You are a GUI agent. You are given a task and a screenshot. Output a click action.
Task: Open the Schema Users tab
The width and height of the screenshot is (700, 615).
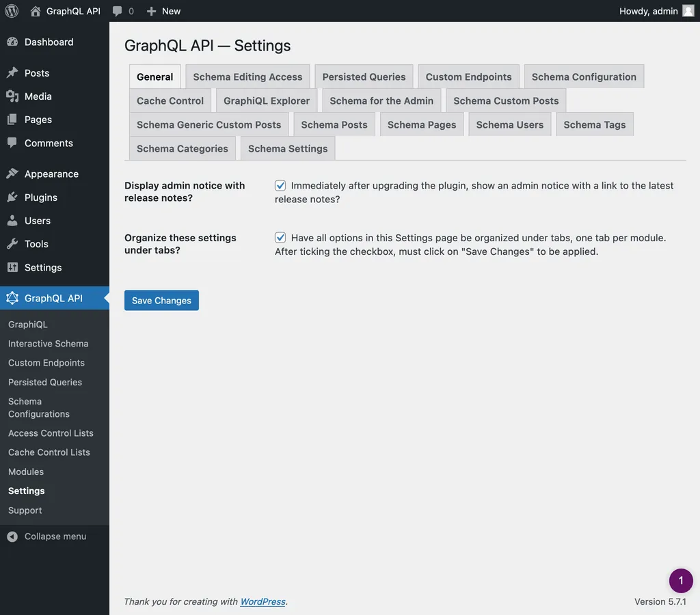coord(510,124)
